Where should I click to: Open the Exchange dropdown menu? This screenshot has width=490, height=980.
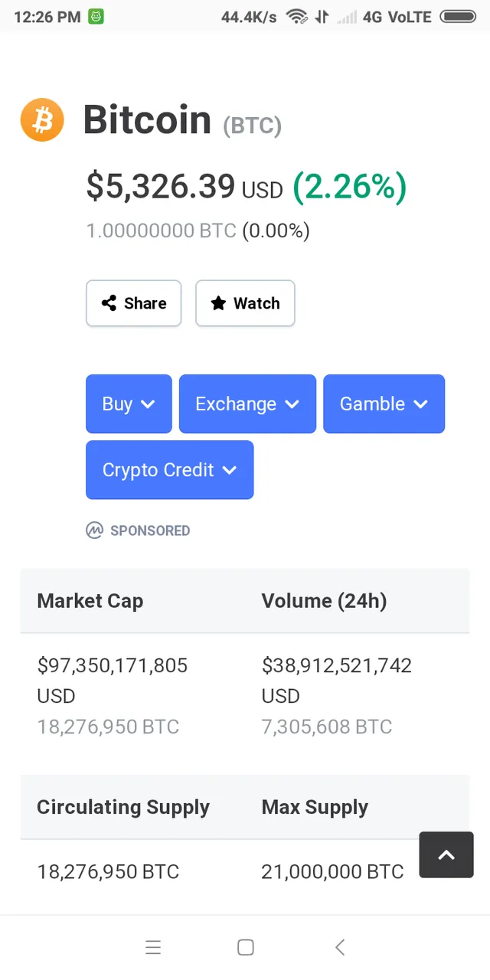247,403
